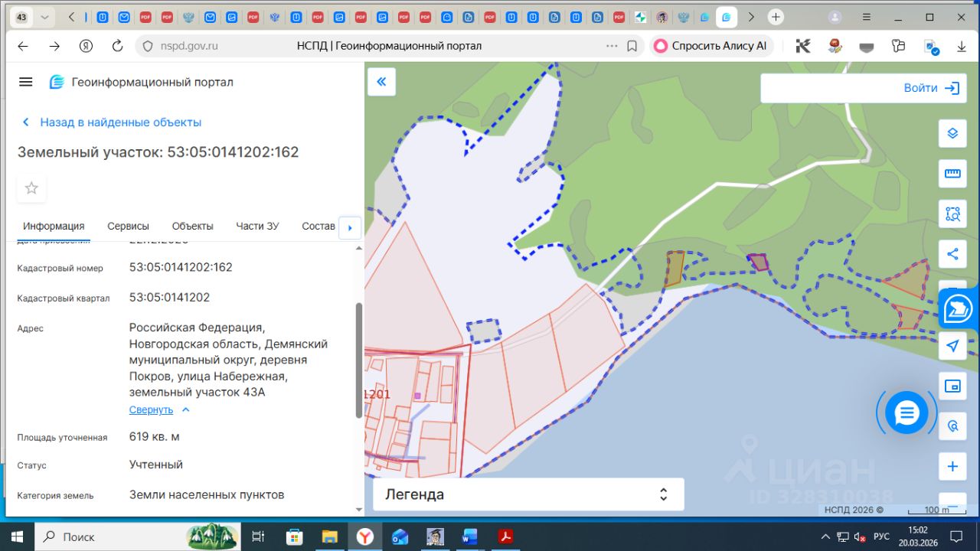Image resolution: width=980 pixels, height=551 pixels.
Task: Click the Войти login button
Action: point(932,88)
